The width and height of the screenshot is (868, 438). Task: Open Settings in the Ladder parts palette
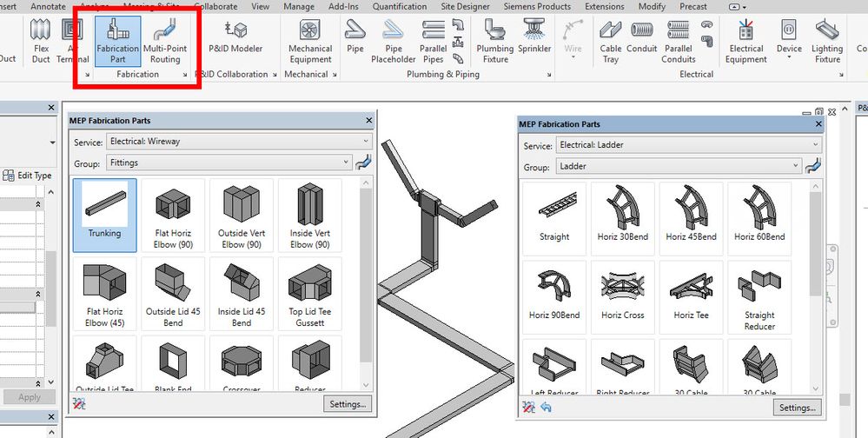pyautogui.click(x=797, y=408)
